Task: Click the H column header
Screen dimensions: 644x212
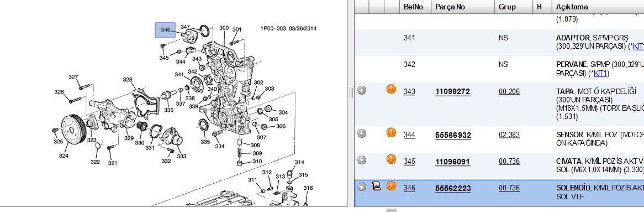Action: pyautogui.click(x=542, y=7)
